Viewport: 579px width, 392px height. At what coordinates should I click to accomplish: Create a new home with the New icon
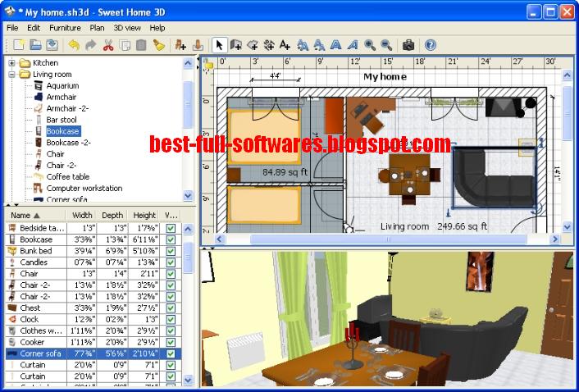point(19,45)
